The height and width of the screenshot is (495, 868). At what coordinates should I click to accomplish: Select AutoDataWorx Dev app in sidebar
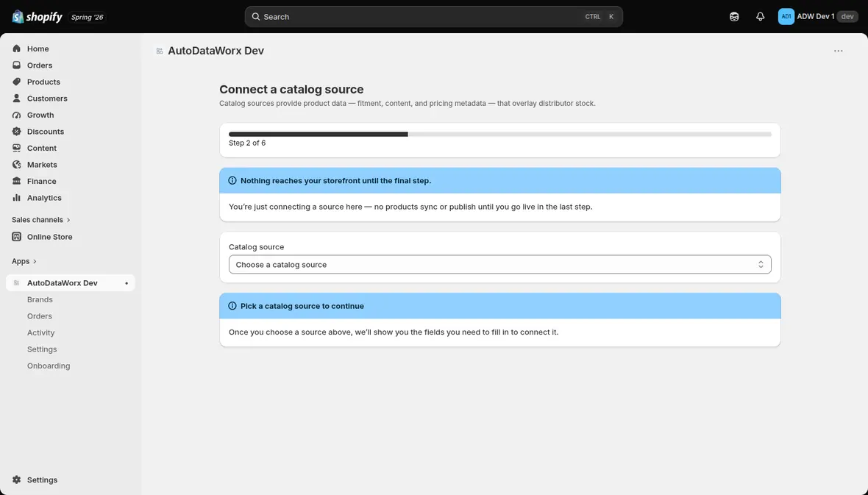(71, 283)
